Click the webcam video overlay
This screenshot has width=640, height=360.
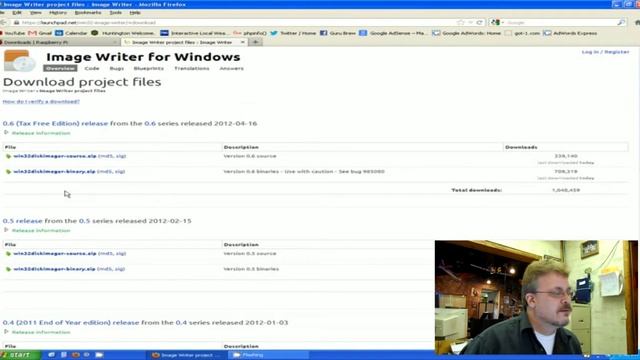point(536,297)
